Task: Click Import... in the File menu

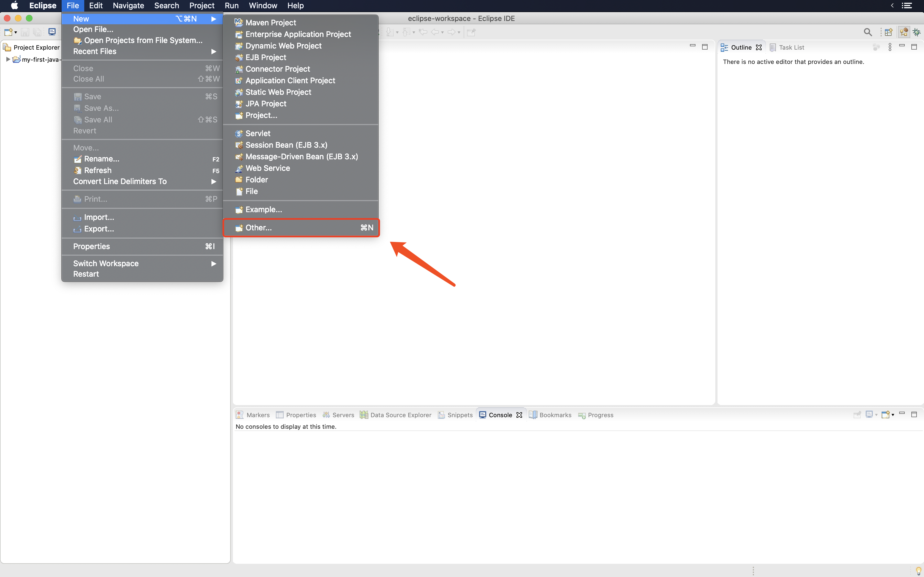Action: (142, 217)
